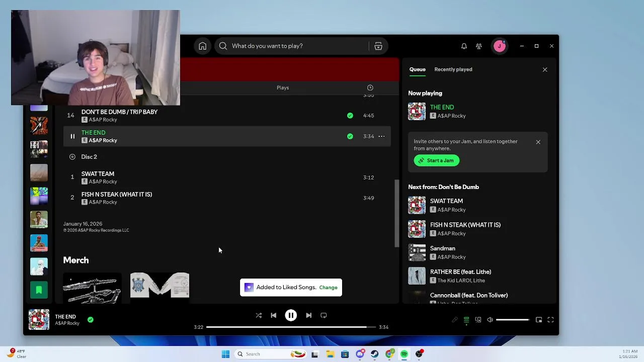Pause playback in player bar
The image size is (644, 362).
point(291,315)
